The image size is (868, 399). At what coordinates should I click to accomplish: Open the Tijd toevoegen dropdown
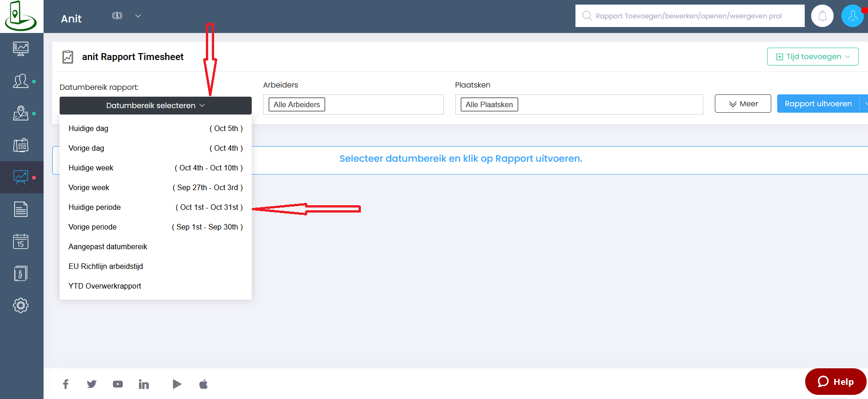[x=813, y=57]
